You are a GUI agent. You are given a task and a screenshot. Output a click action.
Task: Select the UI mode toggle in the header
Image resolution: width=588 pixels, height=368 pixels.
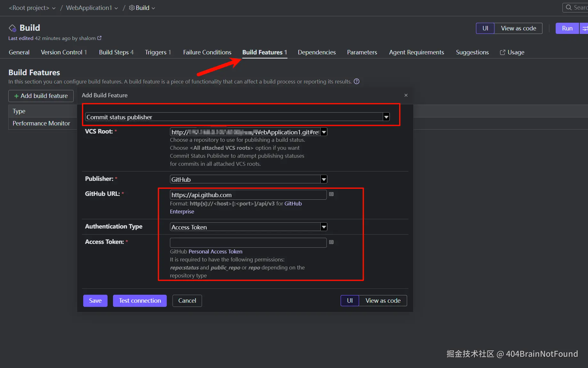click(485, 28)
